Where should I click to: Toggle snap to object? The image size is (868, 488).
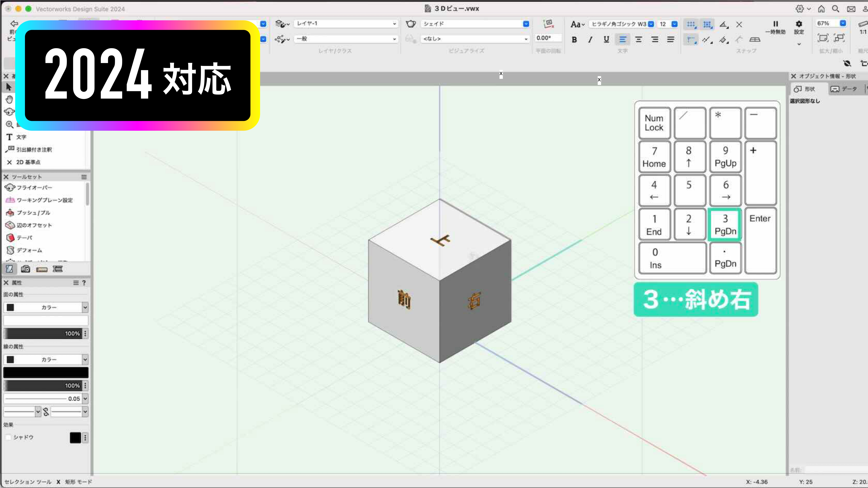tap(707, 24)
